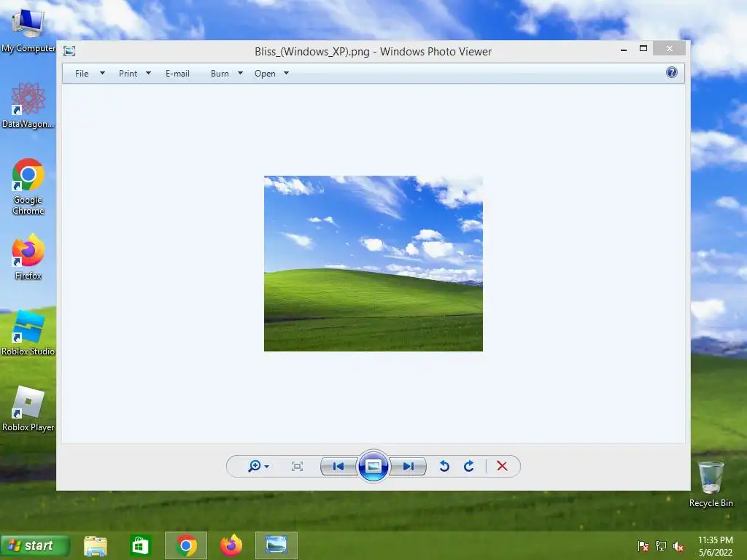Open the Burn menu
The width and height of the screenshot is (747, 560).
[x=220, y=74]
